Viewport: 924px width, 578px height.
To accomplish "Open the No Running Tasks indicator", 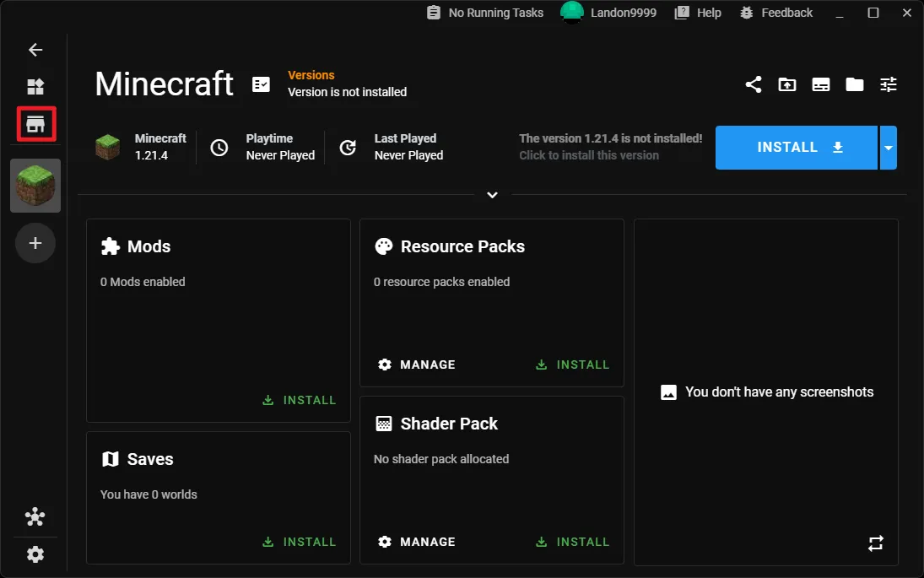I will [x=485, y=13].
